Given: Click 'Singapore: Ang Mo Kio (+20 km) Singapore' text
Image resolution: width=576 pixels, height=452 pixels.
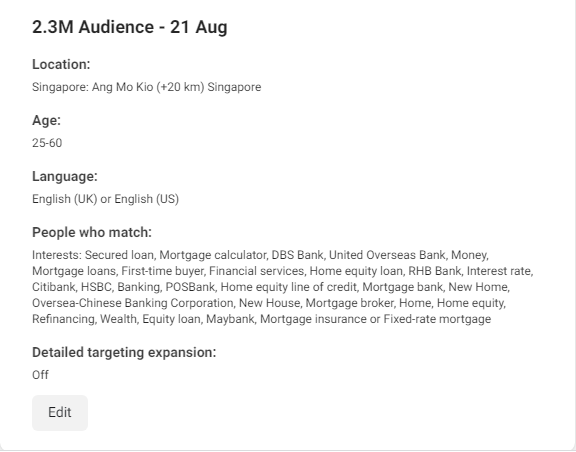Looking at the screenshot, I should click(x=147, y=87).
